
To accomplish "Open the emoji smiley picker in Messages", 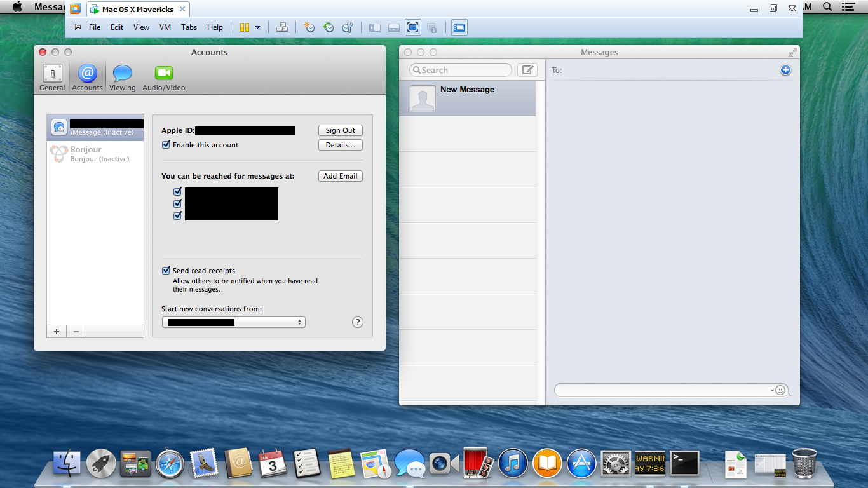I will tap(780, 390).
